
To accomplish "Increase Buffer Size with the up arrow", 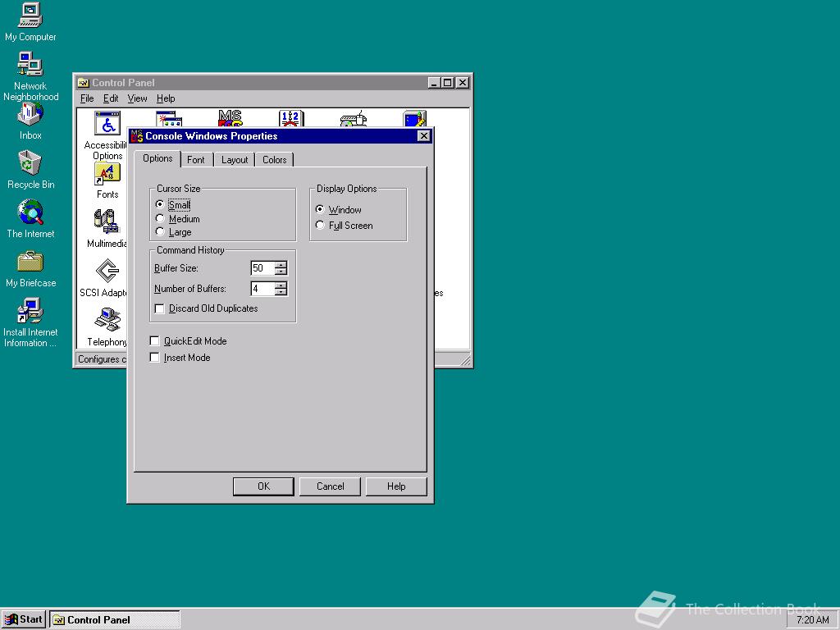I will tap(281, 264).
